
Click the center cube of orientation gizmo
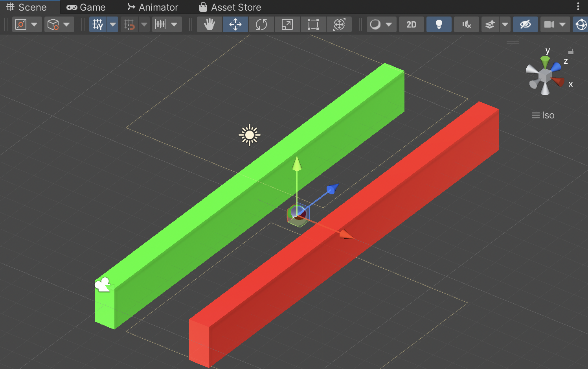point(545,76)
